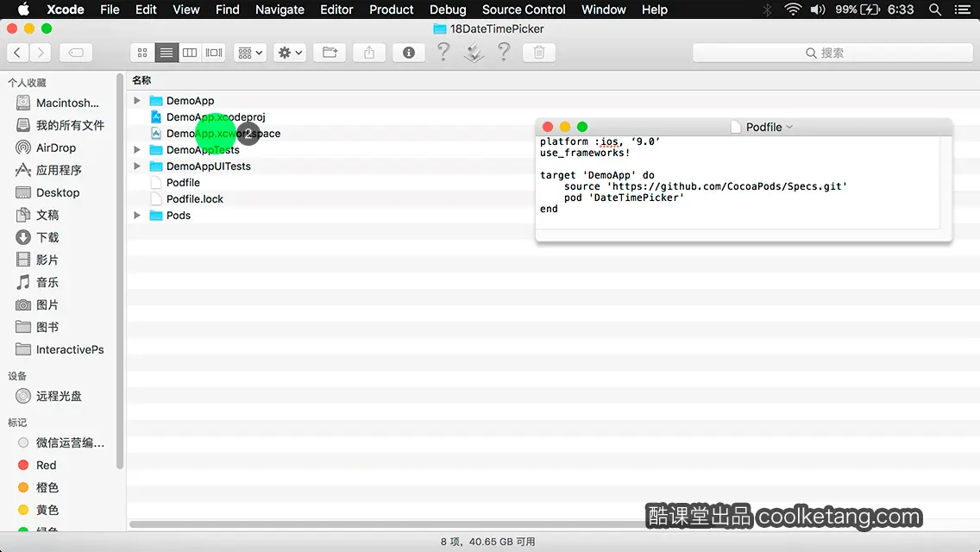Screen dimensions: 980x552
Task: Open 文稿 in sidebar
Action: [x=37, y=215]
